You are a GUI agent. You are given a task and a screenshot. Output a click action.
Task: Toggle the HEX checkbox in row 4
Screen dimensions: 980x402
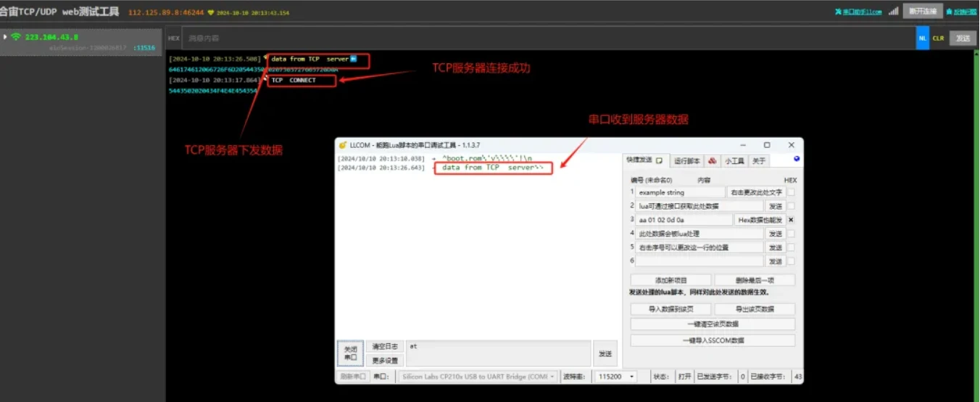coord(791,234)
